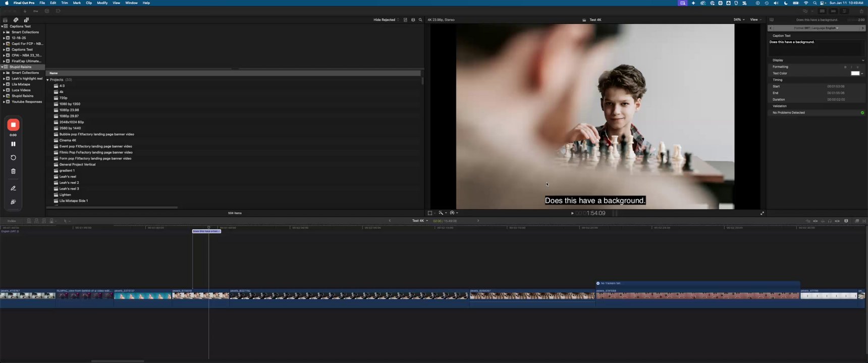Click the Name column header
Image resolution: width=868 pixels, height=363 pixels.
(x=233, y=73)
